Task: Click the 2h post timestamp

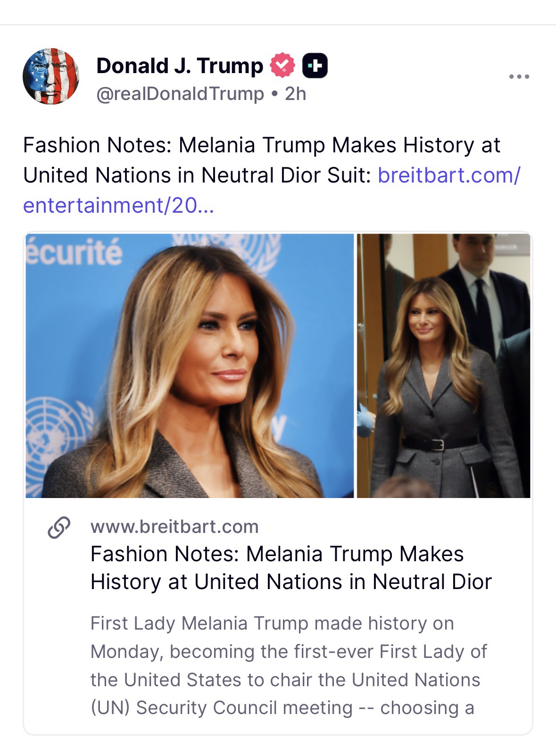Action: (295, 94)
